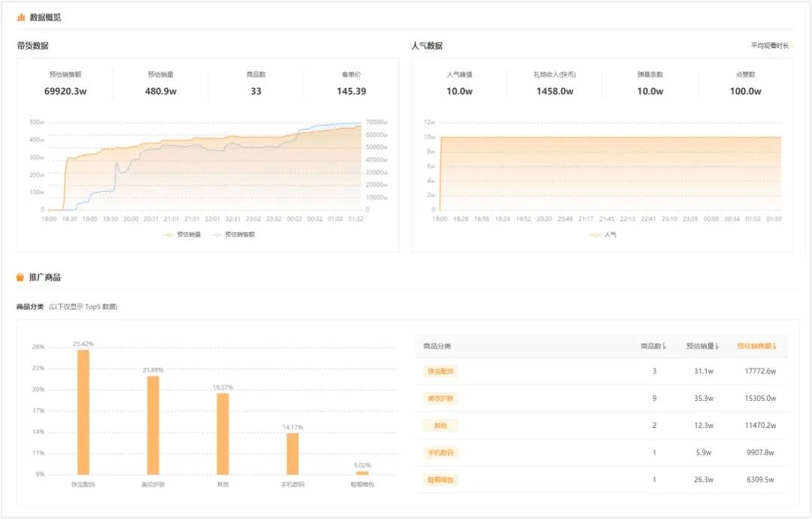Select the 其他 category tag in table
The image size is (812, 519).
click(440, 425)
